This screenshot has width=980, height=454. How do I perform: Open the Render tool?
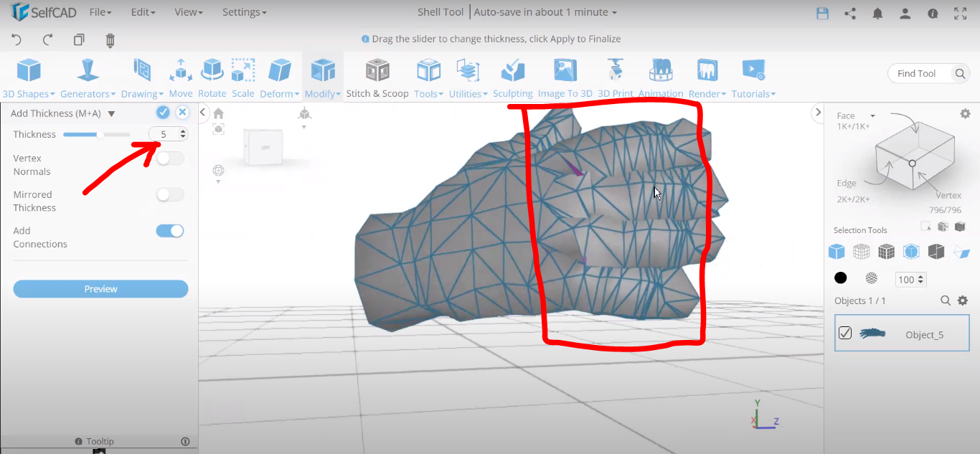(x=707, y=78)
